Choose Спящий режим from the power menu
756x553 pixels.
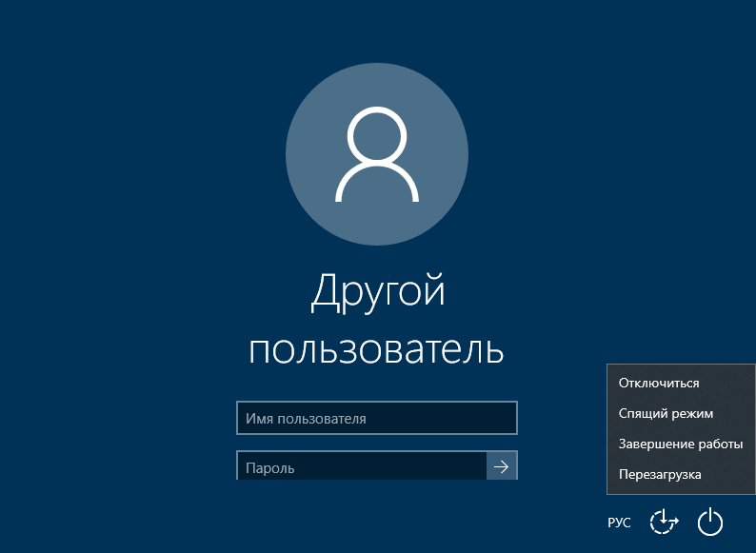pyautogui.click(x=681, y=414)
